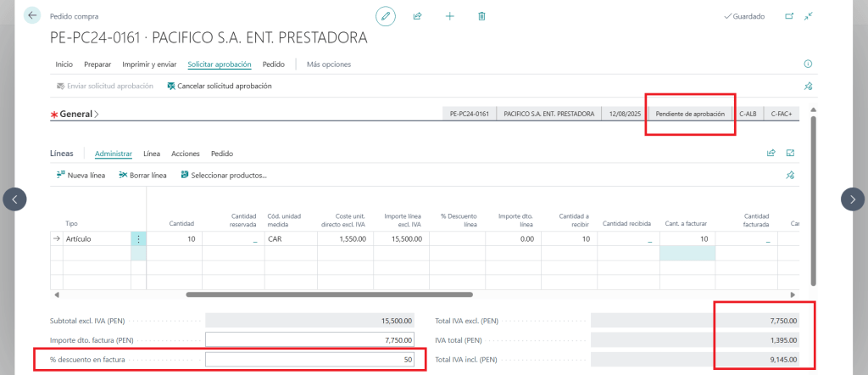
Task: Click the horizontal scrollbar under lines grid
Action: (x=329, y=294)
